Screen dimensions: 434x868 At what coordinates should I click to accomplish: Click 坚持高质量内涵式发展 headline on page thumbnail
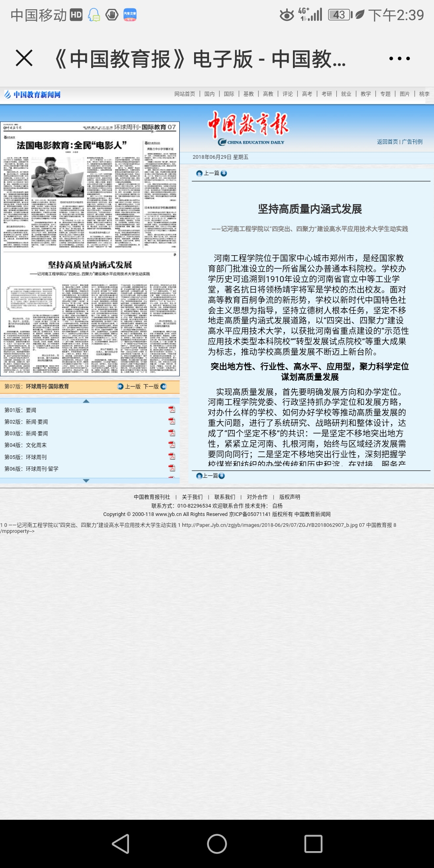[x=90, y=264]
